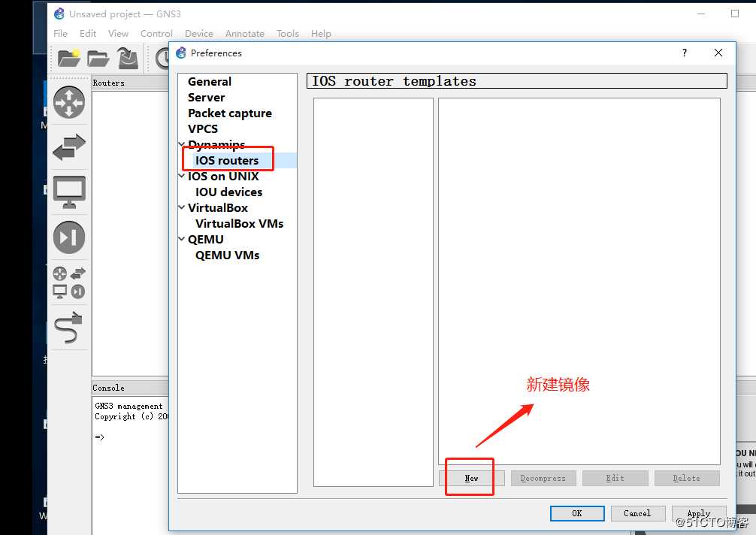Click the Delete template button
Screen dimensions: 756x535
[687, 478]
